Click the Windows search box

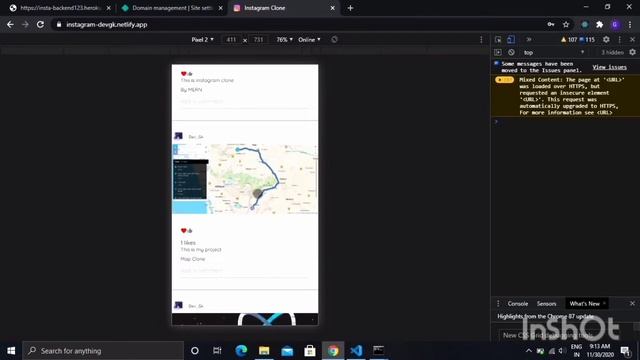[x=103, y=351]
